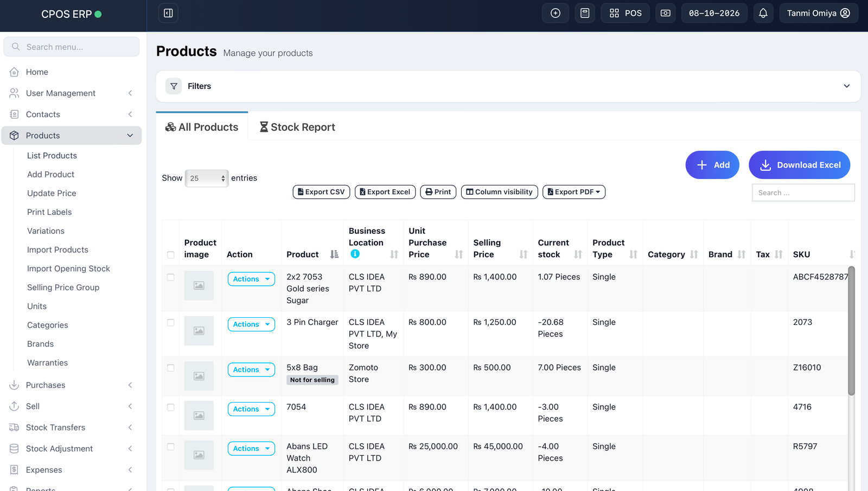Check the 3 Pin Charger row checkbox

coord(171,323)
